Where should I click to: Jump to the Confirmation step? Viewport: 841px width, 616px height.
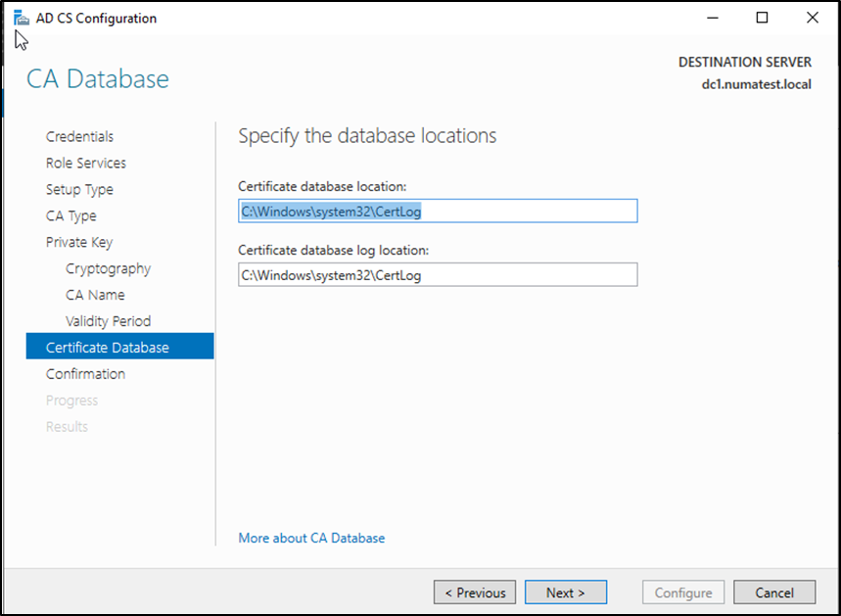pyautogui.click(x=85, y=374)
